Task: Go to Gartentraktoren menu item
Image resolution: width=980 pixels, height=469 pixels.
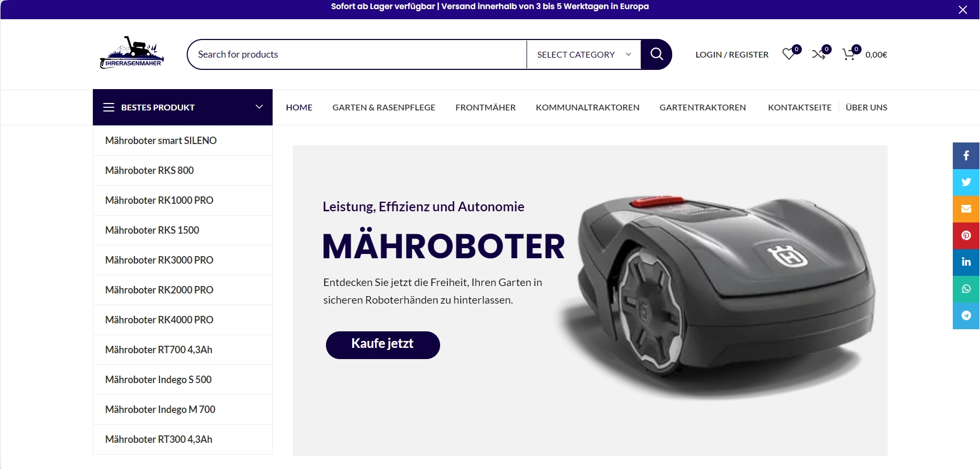Action: 703,107
